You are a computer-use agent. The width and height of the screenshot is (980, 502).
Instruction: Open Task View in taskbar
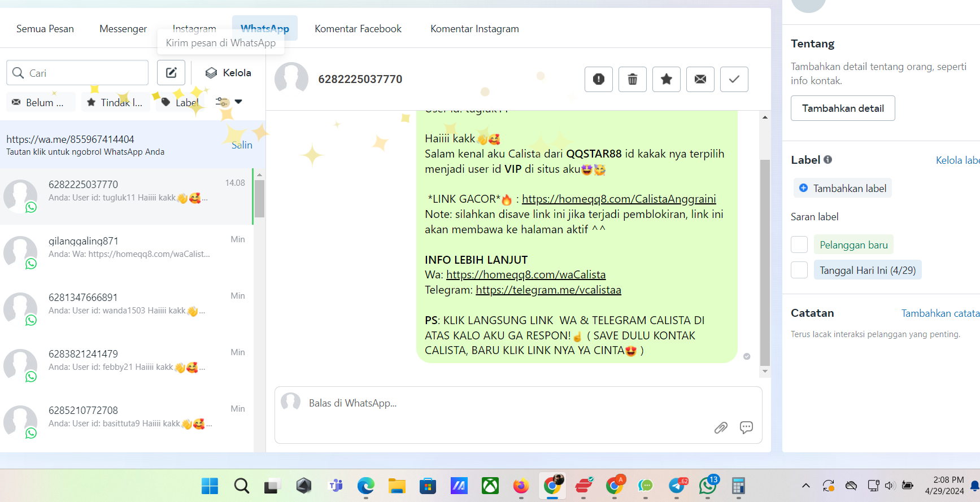[272, 486]
